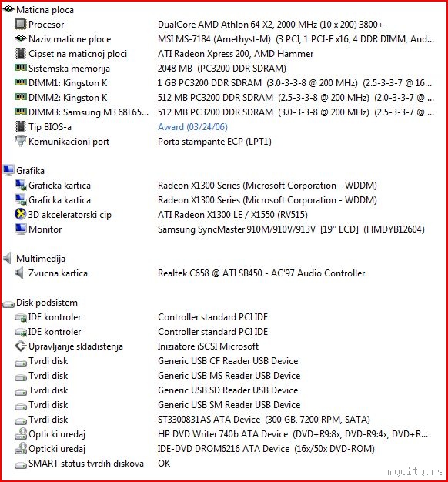Select the DIMM3: Samsung M3 memory row
The width and height of the screenshot is (448, 482).
[x=224, y=112]
